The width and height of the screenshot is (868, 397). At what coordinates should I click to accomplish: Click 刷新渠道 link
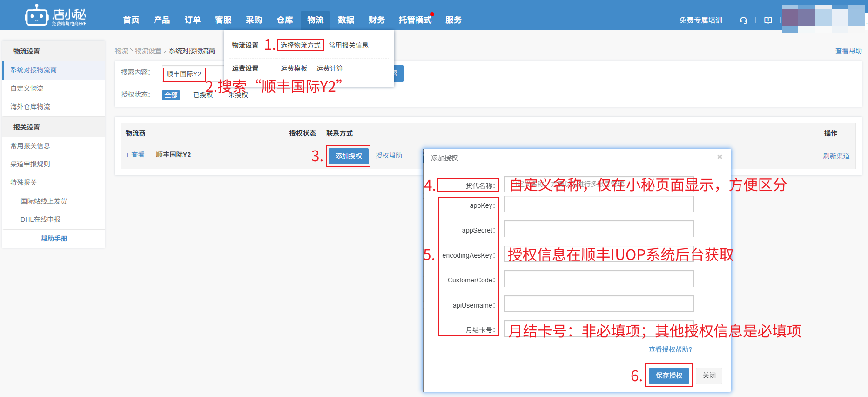pos(836,156)
